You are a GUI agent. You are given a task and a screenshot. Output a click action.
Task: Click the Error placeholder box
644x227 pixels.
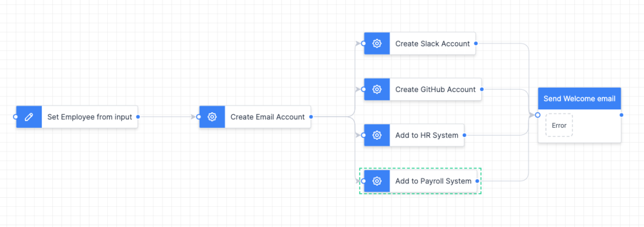559,125
